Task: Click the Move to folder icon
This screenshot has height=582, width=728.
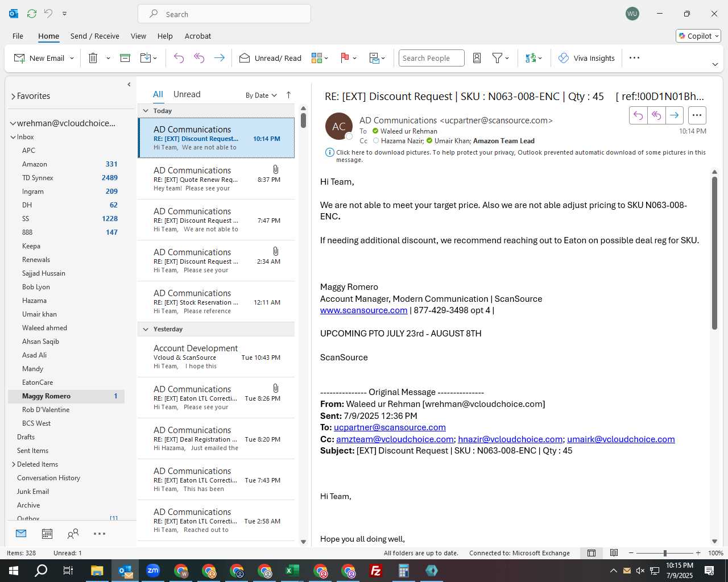Action: point(146,58)
